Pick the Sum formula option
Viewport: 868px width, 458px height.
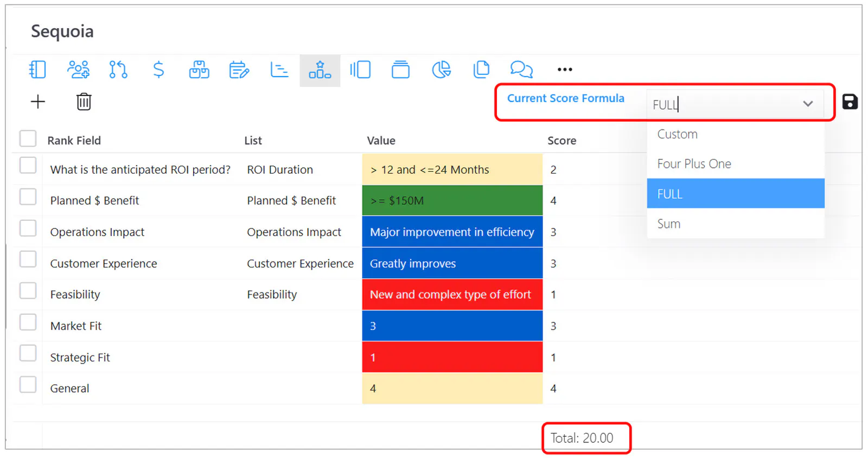tap(736, 224)
